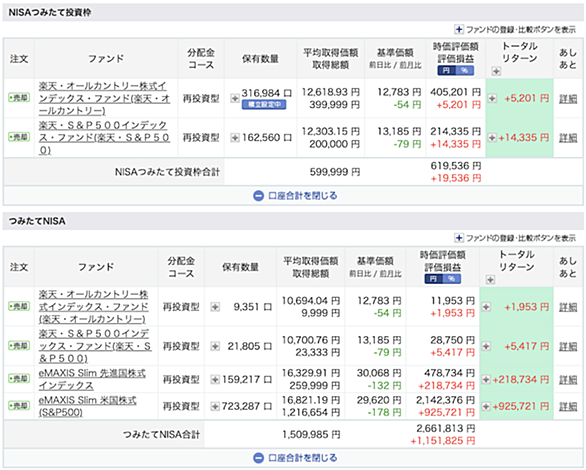
Task: Expand all total return columns in NISAつみたて投資枠 header
Action: 496,71
